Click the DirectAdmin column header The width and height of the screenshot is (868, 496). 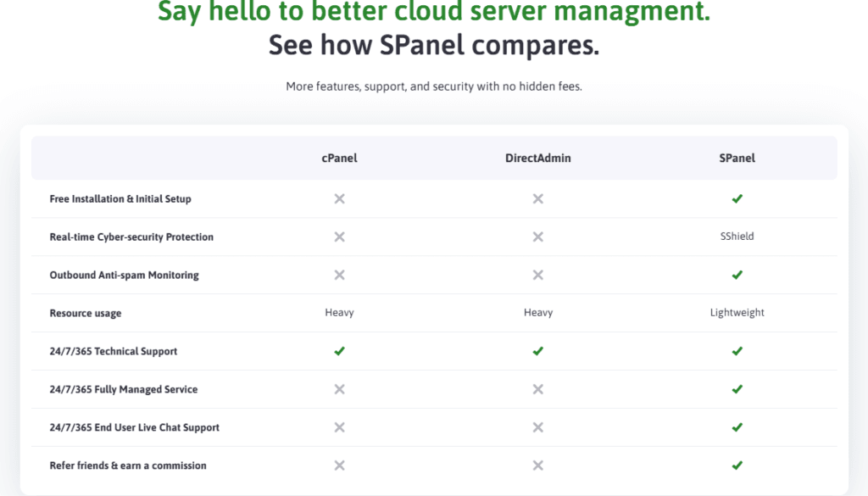tap(538, 159)
